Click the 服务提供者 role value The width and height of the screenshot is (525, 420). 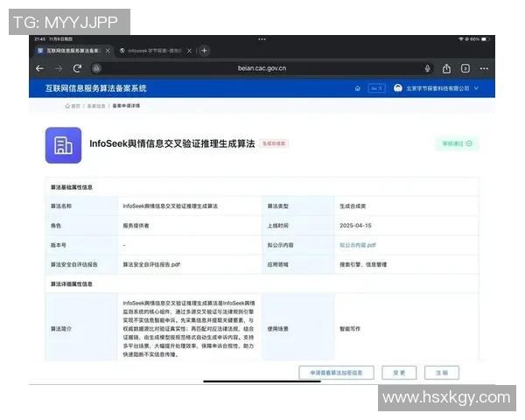click(136, 226)
